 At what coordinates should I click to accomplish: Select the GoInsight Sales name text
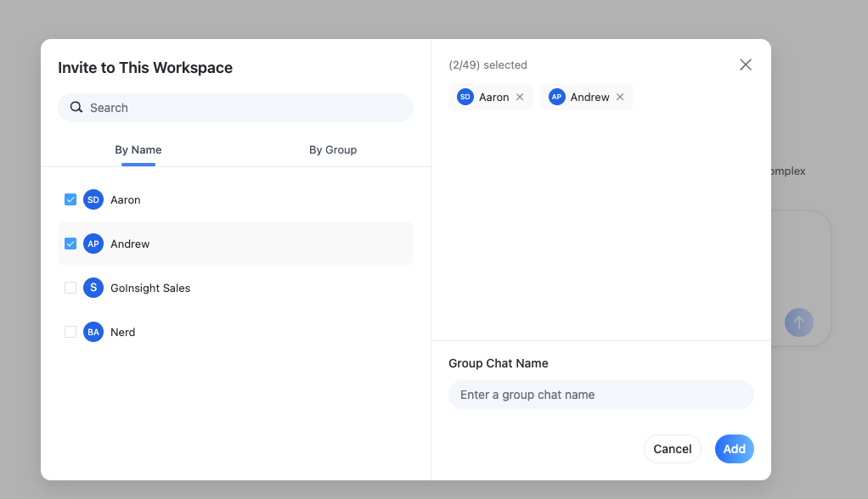tap(150, 289)
